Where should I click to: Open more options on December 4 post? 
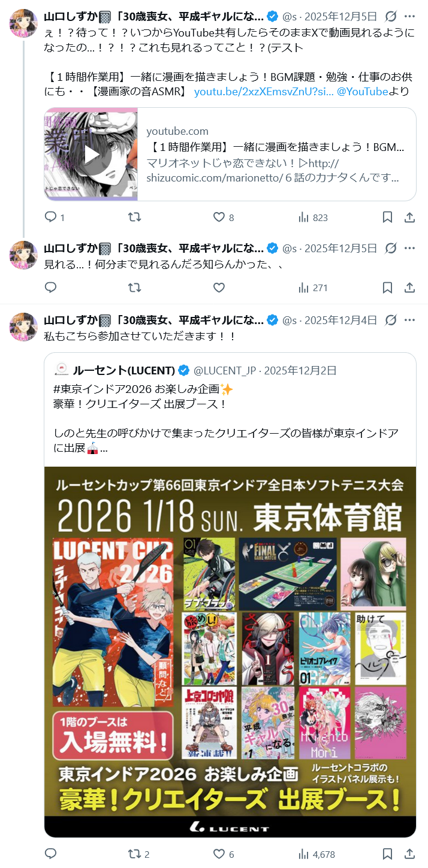[x=410, y=320]
